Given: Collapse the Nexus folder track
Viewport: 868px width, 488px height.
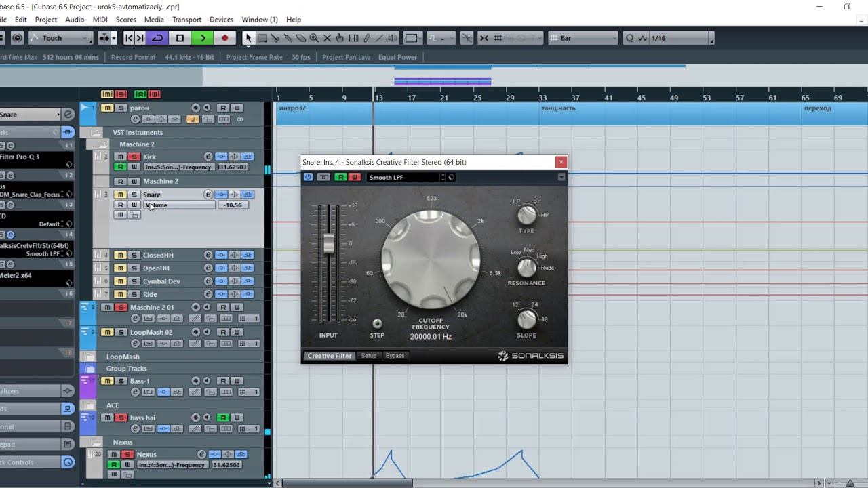Looking at the screenshot, I should (x=96, y=442).
